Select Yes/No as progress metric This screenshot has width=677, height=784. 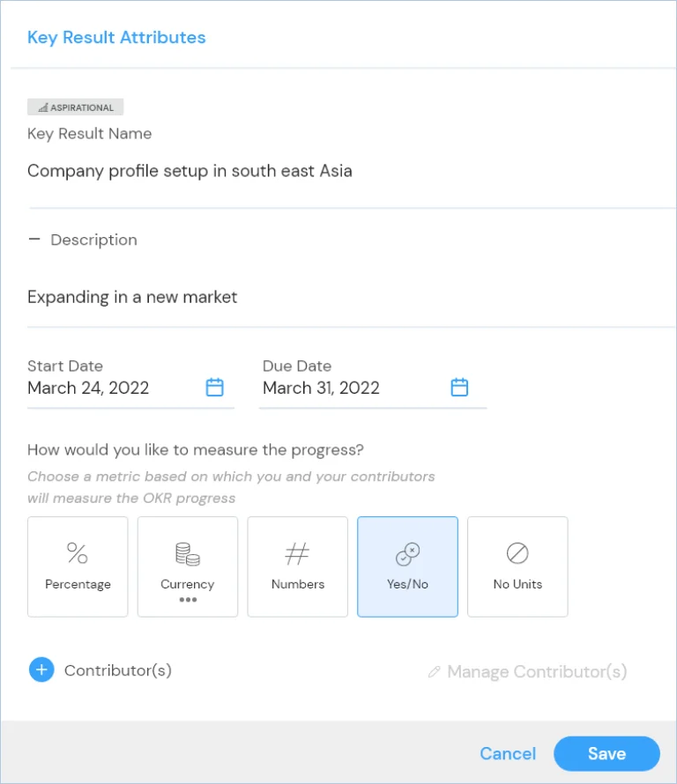[407, 566]
